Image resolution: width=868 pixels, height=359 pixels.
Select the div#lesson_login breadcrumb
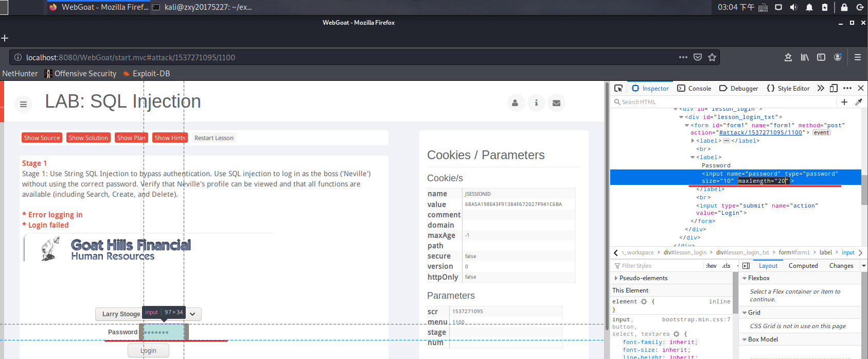click(685, 252)
